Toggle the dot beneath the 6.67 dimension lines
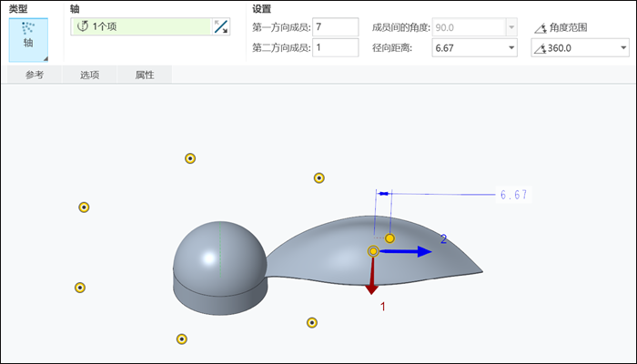The height and width of the screenshot is (364, 637). 389,238
